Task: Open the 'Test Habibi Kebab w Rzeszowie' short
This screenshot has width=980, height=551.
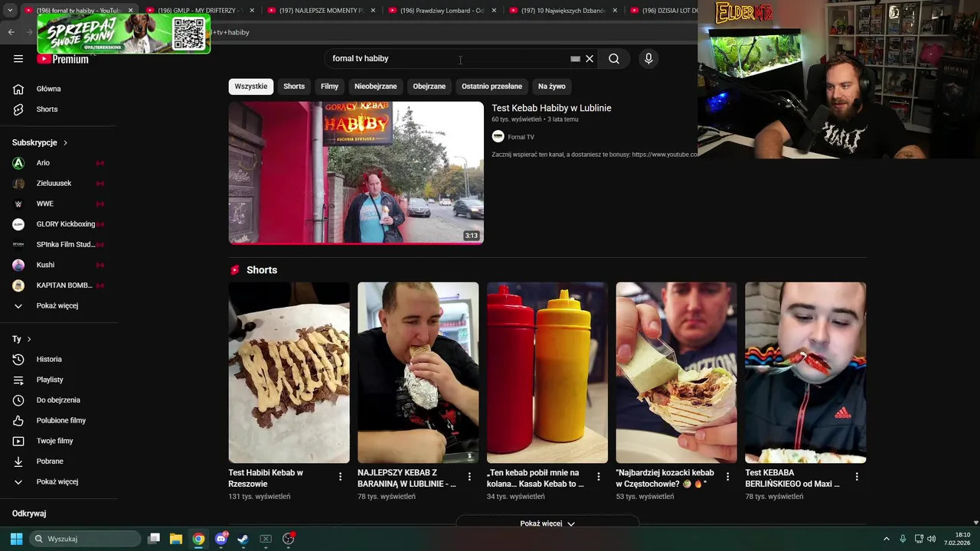Action: tap(289, 373)
